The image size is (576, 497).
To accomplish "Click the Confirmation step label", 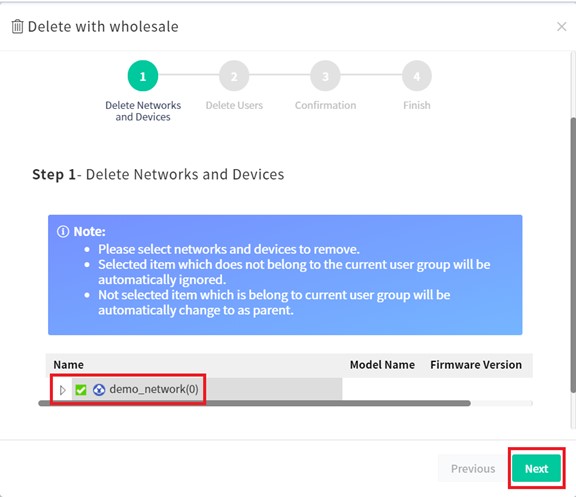I will pyautogui.click(x=325, y=105).
